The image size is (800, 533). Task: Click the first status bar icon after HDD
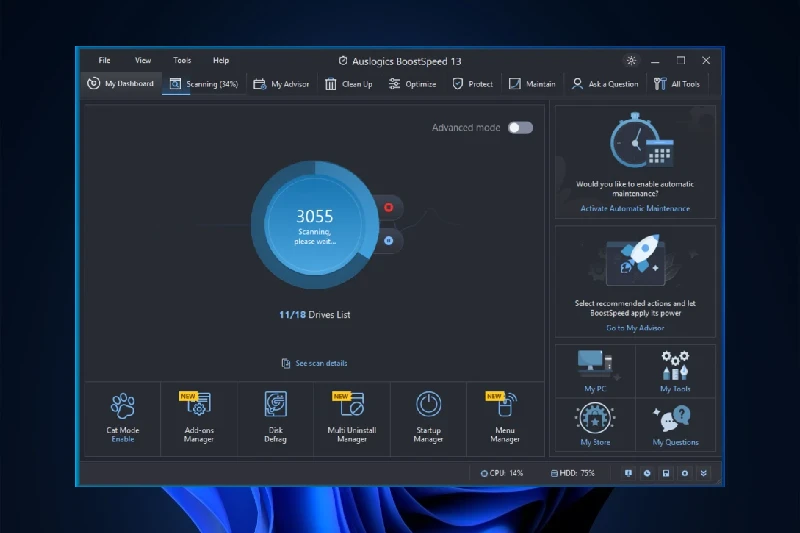pos(628,473)
